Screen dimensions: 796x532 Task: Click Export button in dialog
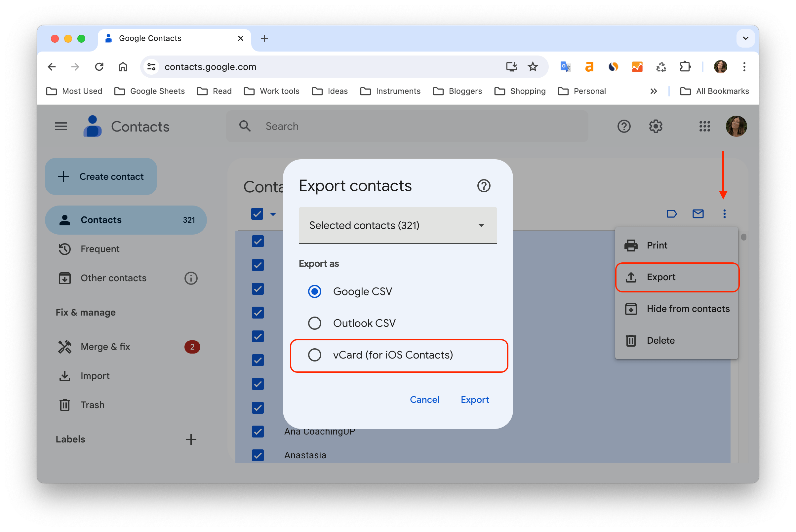pos(475,400)
